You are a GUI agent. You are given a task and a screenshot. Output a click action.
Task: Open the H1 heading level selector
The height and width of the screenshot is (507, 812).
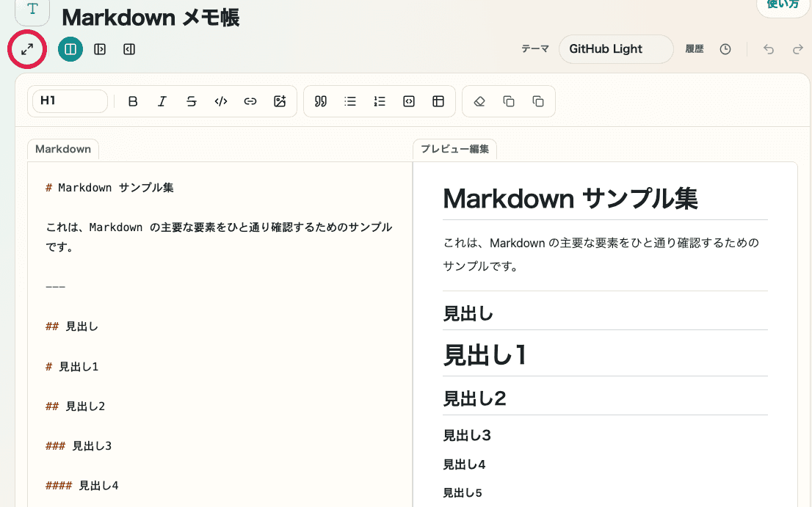click(70, 101)
